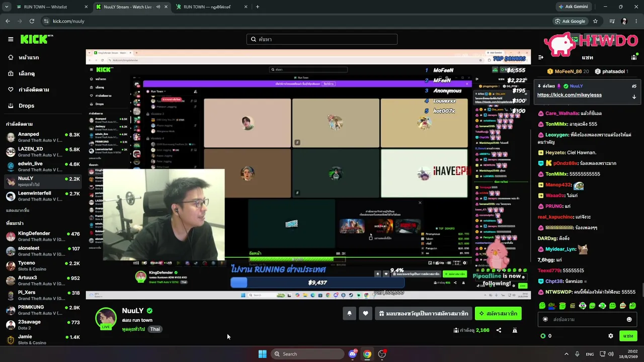
Task: Open Discord from the taskbar
Action: [x=353, y=354]
